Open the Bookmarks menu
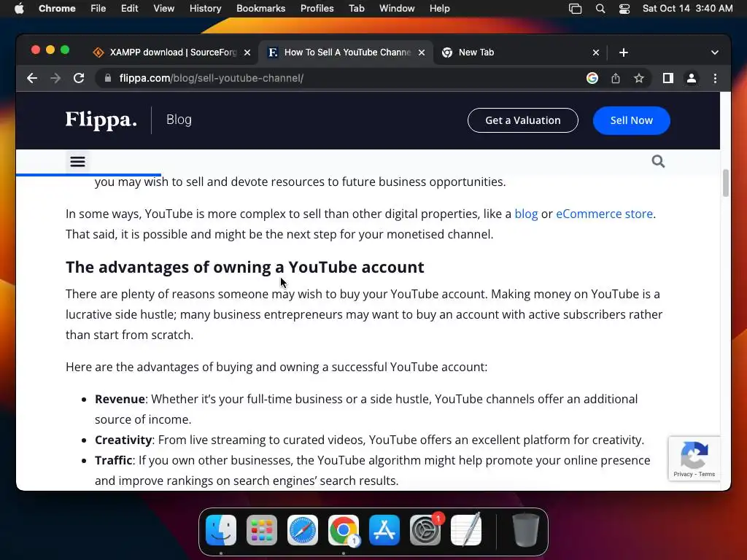 coord(260,9)
